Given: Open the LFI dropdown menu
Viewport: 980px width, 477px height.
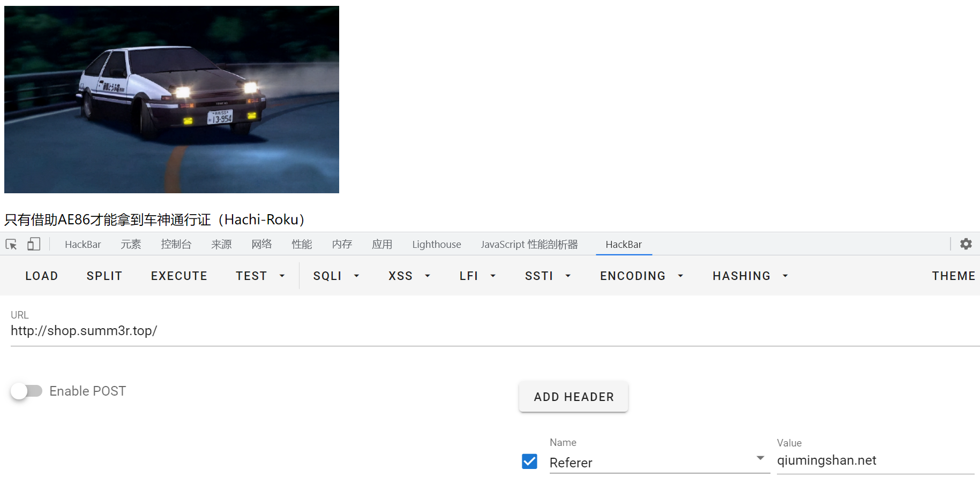Looking at the screenshot, I should click(x=477, y=276).
